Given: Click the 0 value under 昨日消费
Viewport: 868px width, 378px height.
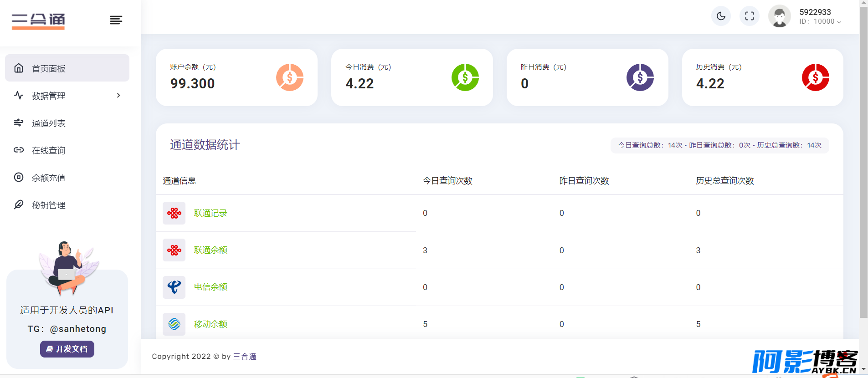Looking at the screenshot, I should point(525,84).
